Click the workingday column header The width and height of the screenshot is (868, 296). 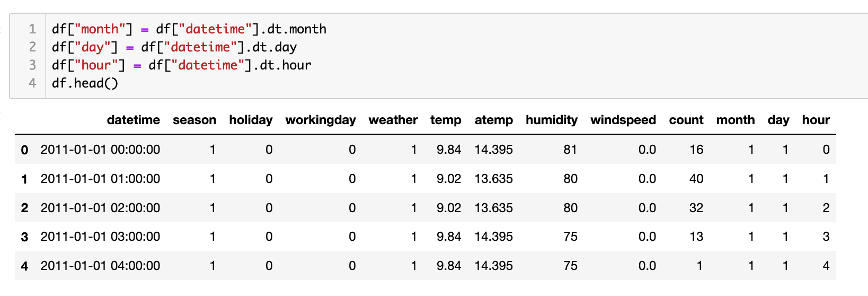(320, 120)
